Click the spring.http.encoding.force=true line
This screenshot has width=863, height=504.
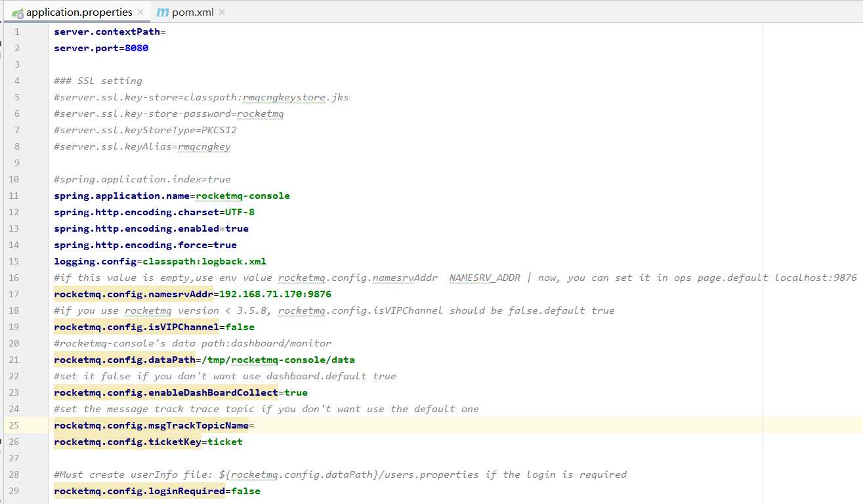tap(145, 245)
